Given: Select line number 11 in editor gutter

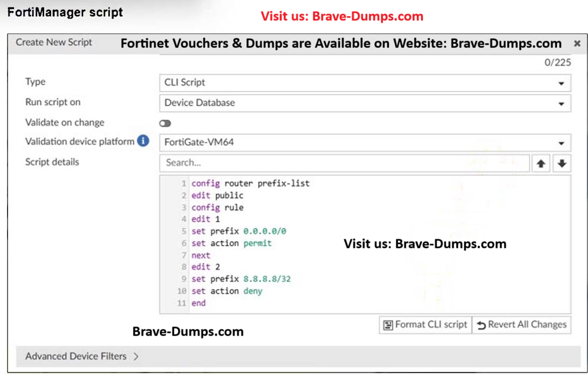Looking at the screenshot, I should (x=182, y=303).
